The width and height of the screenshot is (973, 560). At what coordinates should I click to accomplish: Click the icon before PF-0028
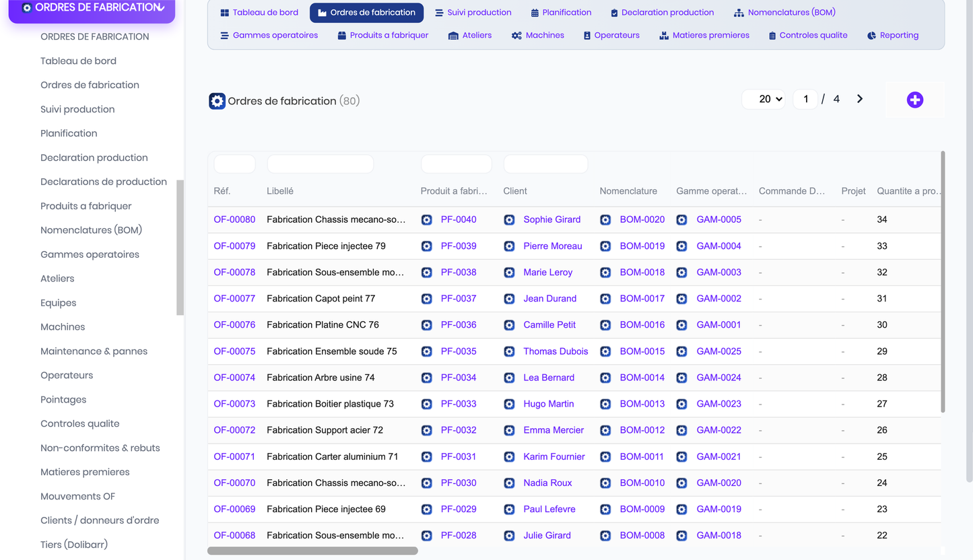(x=427, y=536)
